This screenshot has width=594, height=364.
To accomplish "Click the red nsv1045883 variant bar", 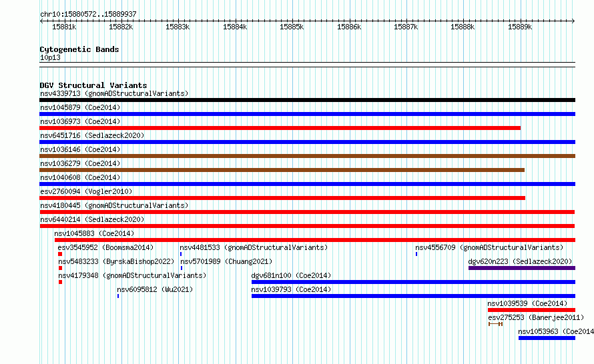I will click(315, 240).
